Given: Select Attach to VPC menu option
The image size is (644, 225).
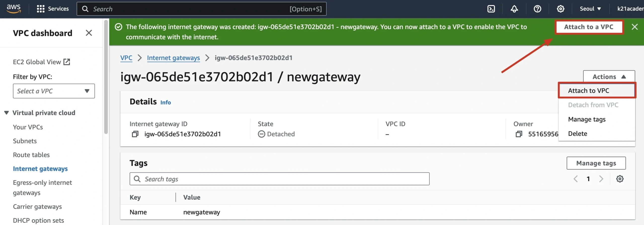Looking at the screenshot, I should [x=589, y=91].
